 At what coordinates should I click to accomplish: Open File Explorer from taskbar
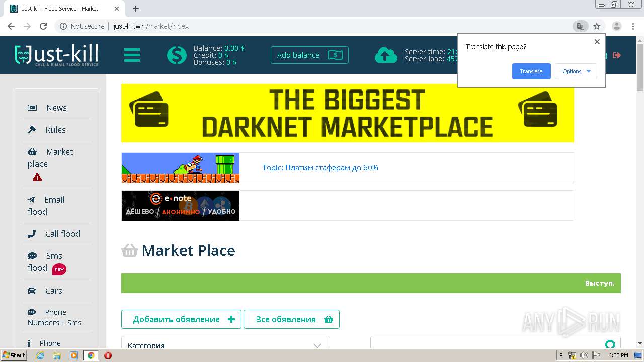[x=57, y=355]
